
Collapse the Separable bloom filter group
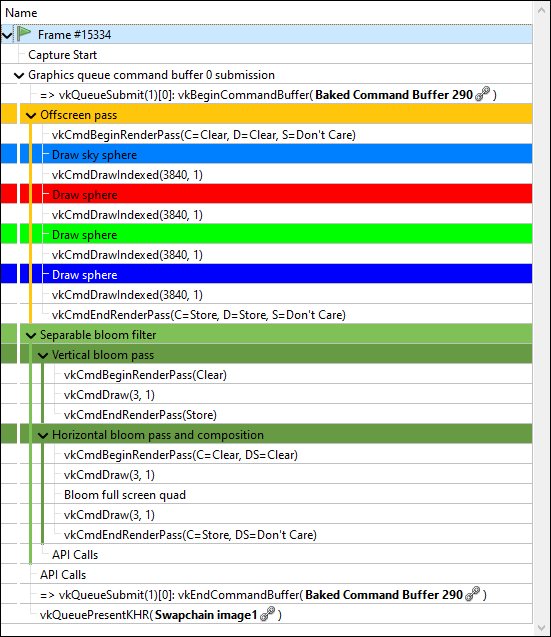(x=31, y=335)
